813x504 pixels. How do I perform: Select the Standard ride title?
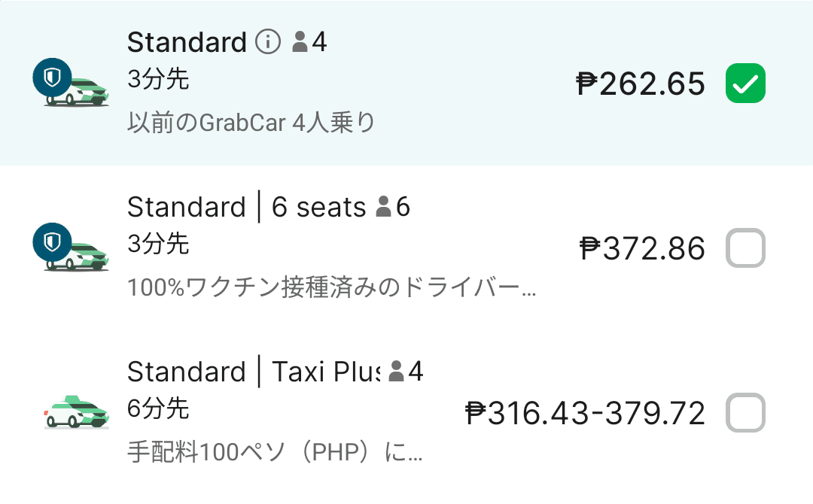pyautogui.click(x=187, y=43)
